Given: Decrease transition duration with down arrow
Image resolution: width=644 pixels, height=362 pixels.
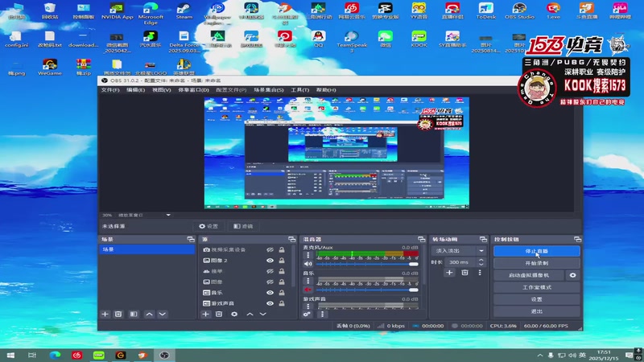Looking at the screenshot, I should coord(481,265).
